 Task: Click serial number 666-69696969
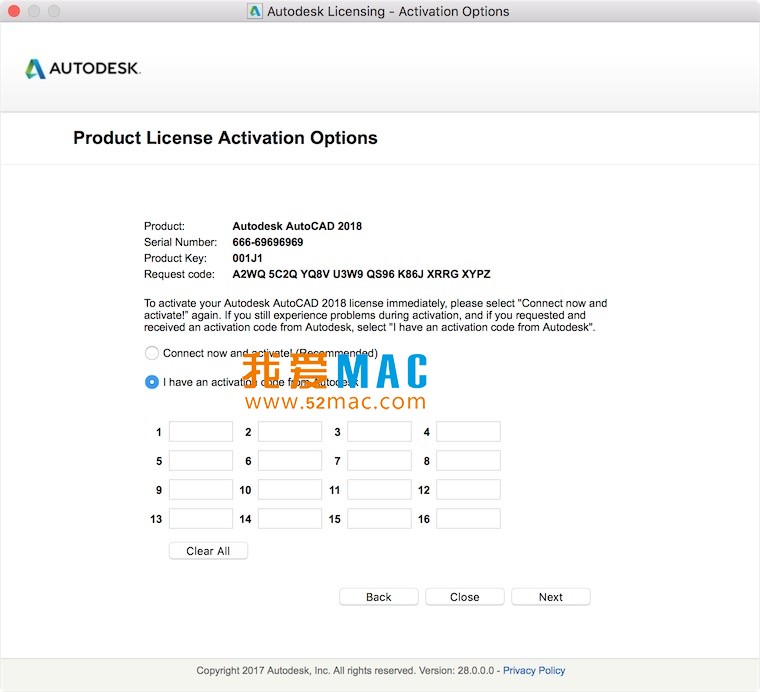[268, 242]
